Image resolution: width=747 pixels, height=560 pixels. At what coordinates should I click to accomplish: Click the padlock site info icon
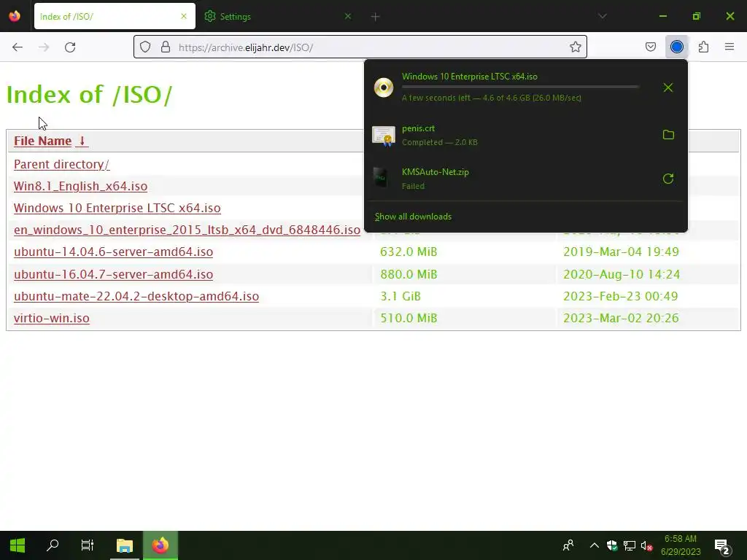tap(166, 47)
